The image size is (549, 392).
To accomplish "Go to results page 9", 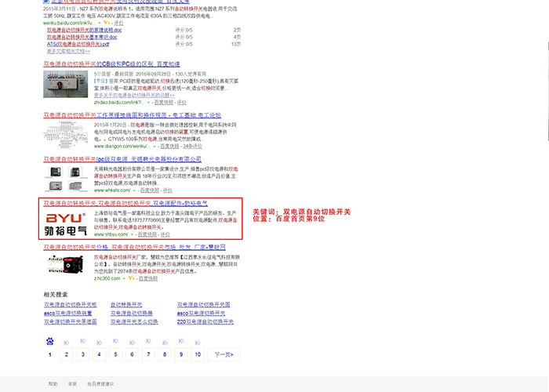I will pyautogui.click(x=181, y=354).
